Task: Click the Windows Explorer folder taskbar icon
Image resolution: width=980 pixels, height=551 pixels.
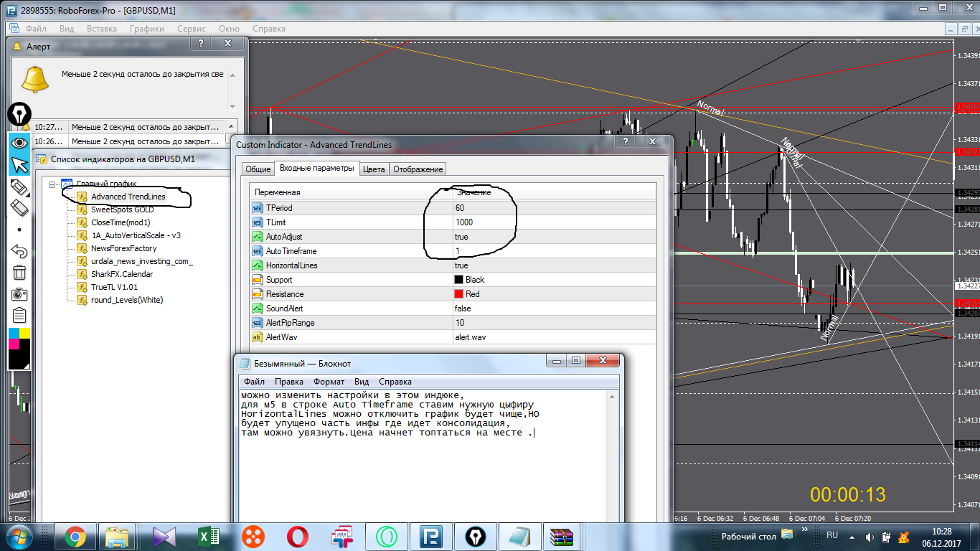Action: 118,537
